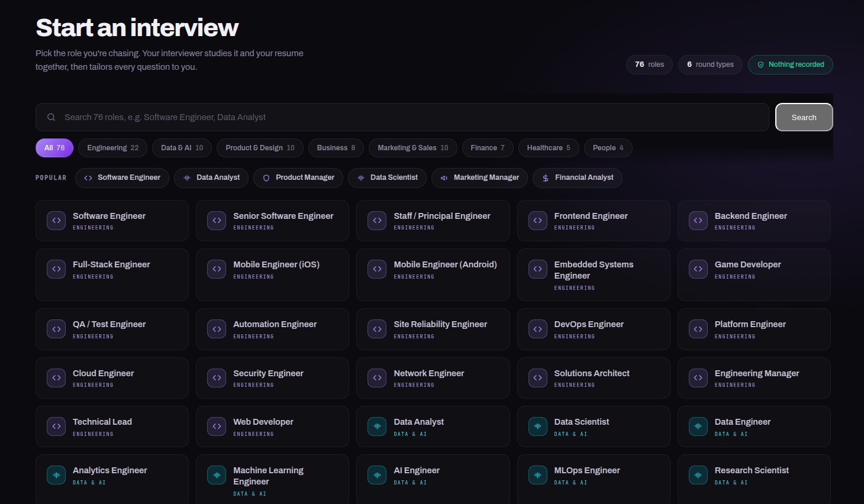Click the waveform icon on Data Engineer card
Screen dimensions: 864x504
point(698,427)
